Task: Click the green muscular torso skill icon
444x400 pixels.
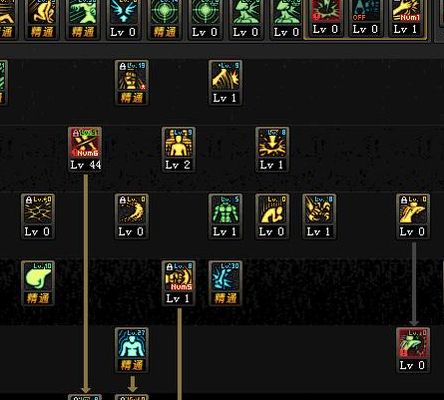Action: pos(225,216)
